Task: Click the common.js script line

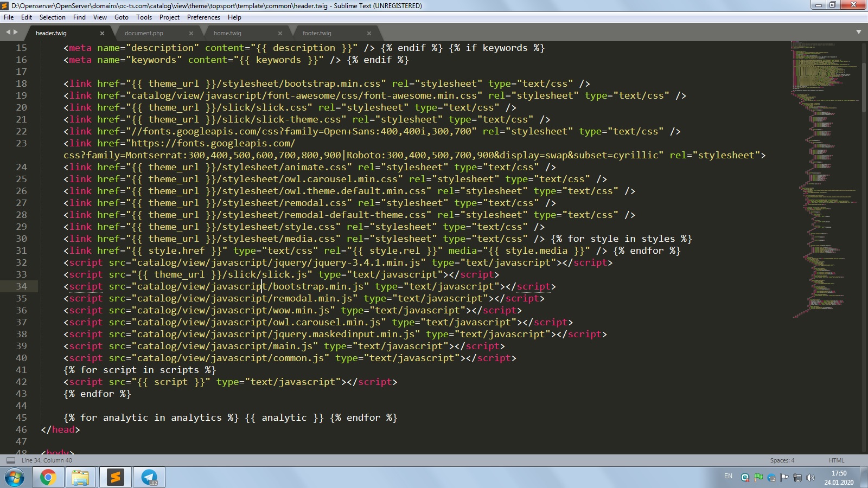Action: (x=290, y=358)
